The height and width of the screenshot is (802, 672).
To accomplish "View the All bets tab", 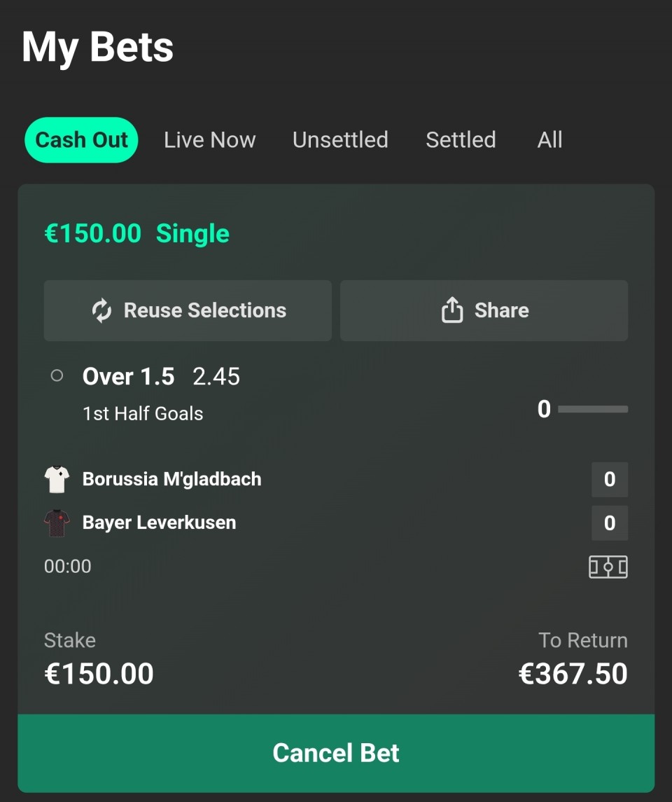I will pyautogui.click(x=549, y=140).
